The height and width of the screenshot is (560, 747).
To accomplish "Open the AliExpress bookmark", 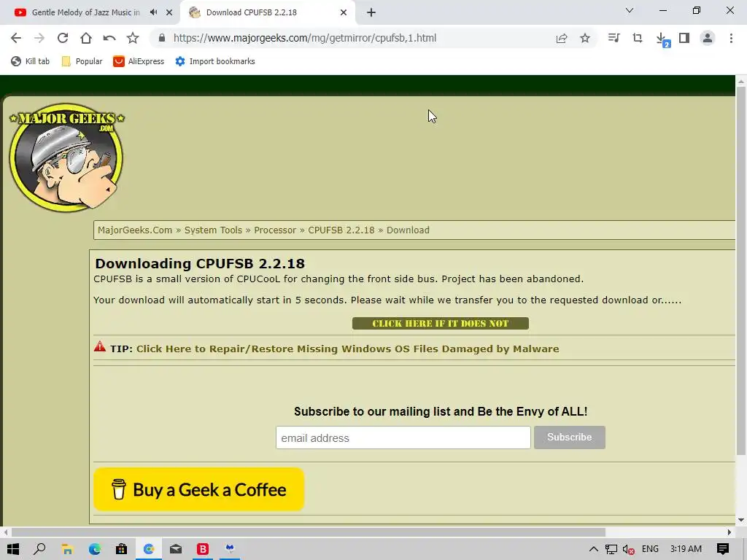I will [x=139, y=61].
